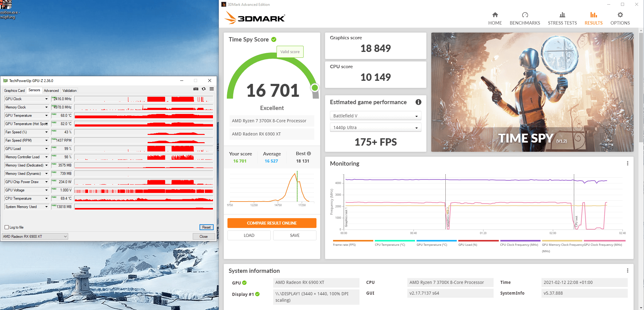Open the Fan Speed (%) sensor dropdown

click(46, 132)
